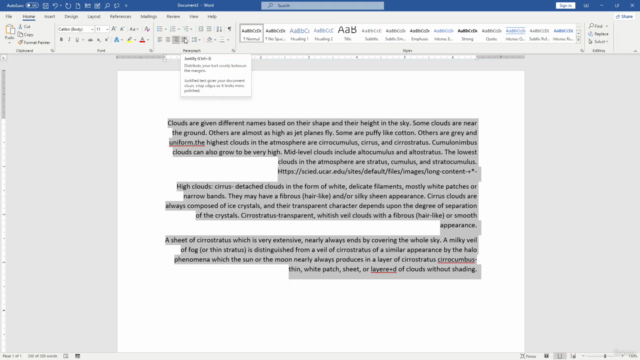
Task: Sort the selected paragraphs
Action: (x=219, y=29)
